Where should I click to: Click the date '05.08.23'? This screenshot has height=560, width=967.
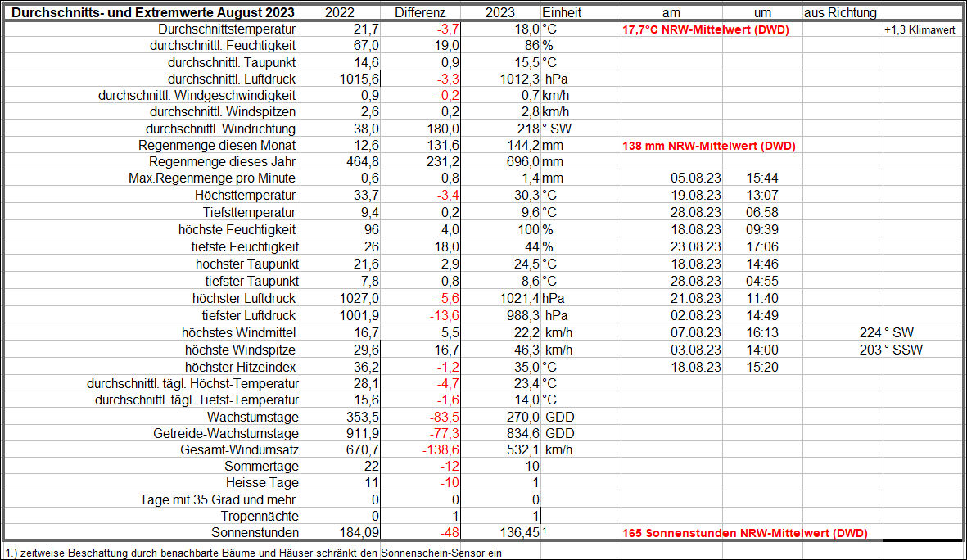pos(696,178)
